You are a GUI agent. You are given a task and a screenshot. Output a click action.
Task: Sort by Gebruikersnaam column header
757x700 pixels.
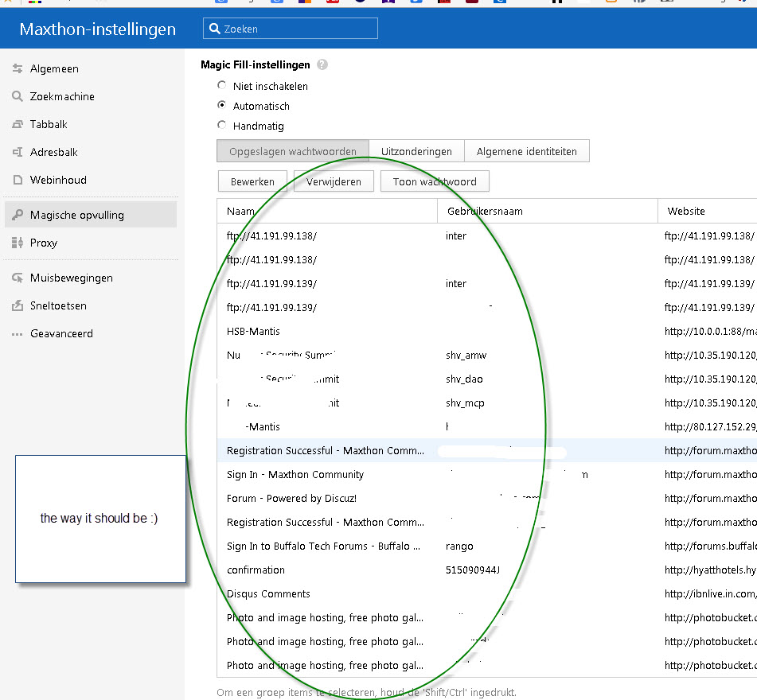[548, 211]
